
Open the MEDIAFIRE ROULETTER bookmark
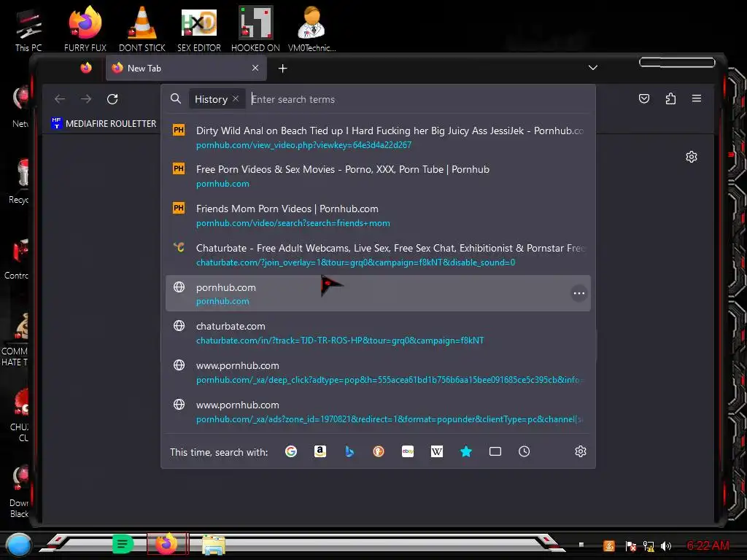click(104, 123)
